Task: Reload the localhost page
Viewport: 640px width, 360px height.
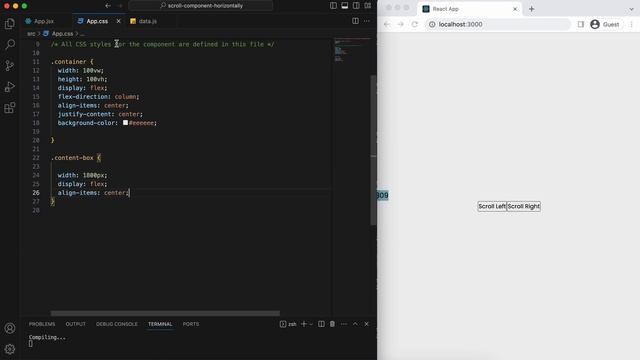Action: pyautogui.click(x=415, y=24)
